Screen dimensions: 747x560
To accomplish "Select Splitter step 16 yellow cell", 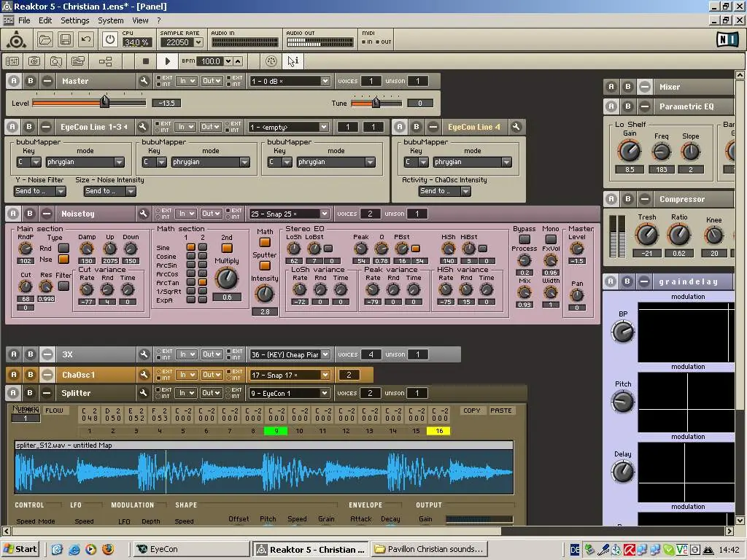I will click(x=438, y=431).
